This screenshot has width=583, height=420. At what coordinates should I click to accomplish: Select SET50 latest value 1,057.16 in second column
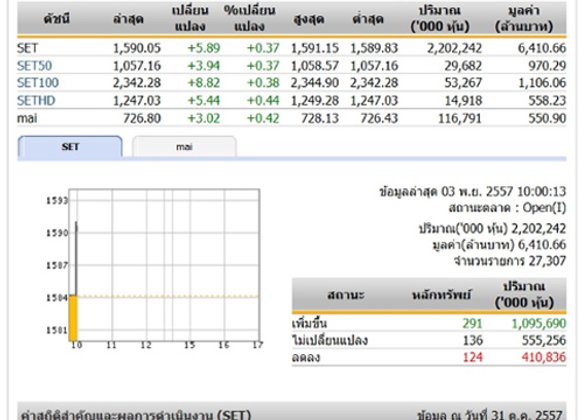point(137,66)
